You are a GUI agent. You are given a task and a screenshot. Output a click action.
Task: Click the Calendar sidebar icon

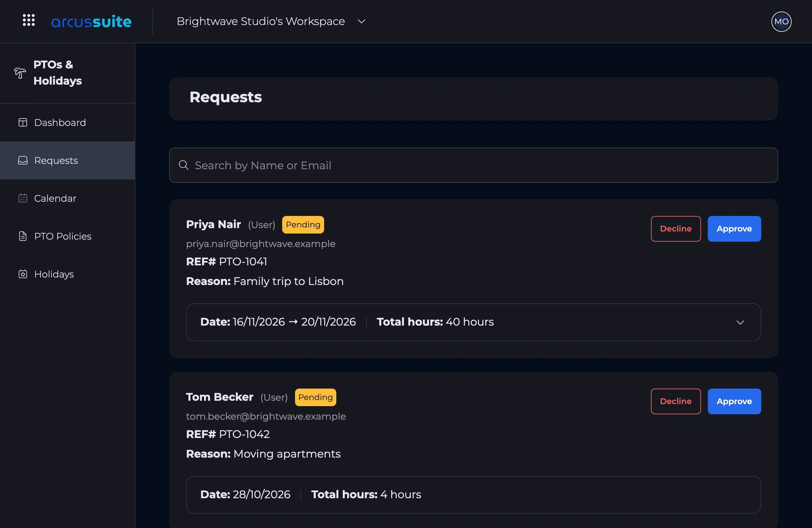point(23,198)
